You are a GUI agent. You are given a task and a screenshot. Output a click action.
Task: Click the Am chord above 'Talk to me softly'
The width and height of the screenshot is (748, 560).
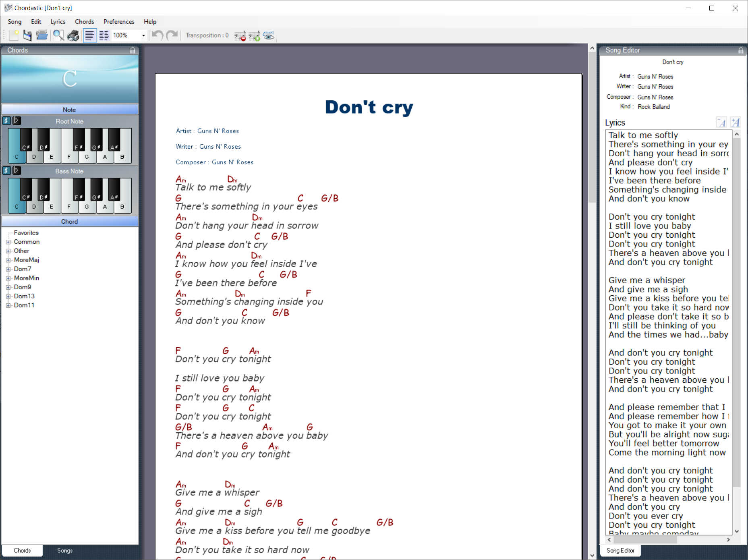point(180,179)
